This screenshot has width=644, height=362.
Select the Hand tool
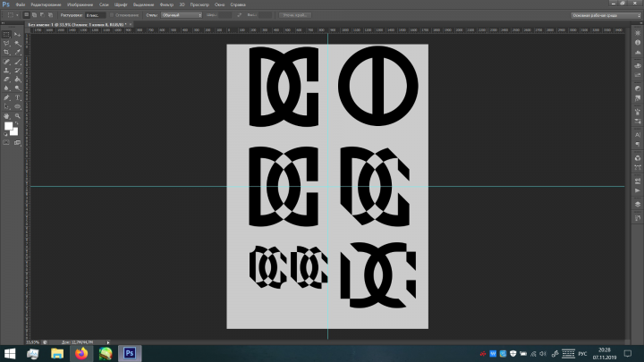coord(6,116)
